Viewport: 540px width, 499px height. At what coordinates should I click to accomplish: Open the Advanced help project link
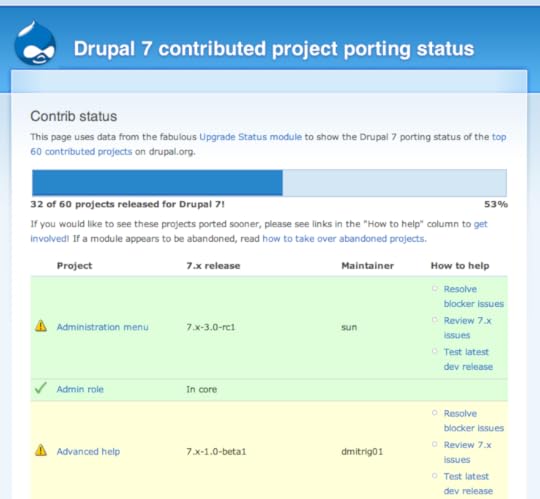click(88, 451)
